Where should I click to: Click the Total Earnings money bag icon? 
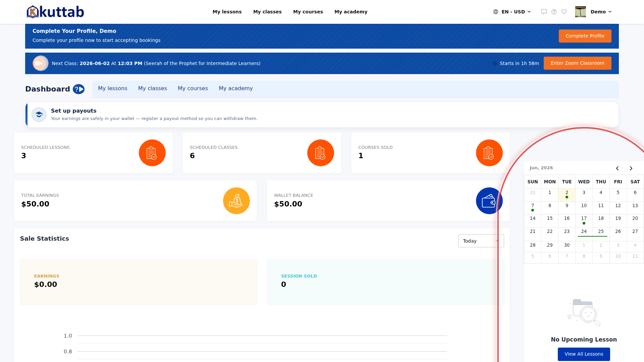[x=236, y=201]
